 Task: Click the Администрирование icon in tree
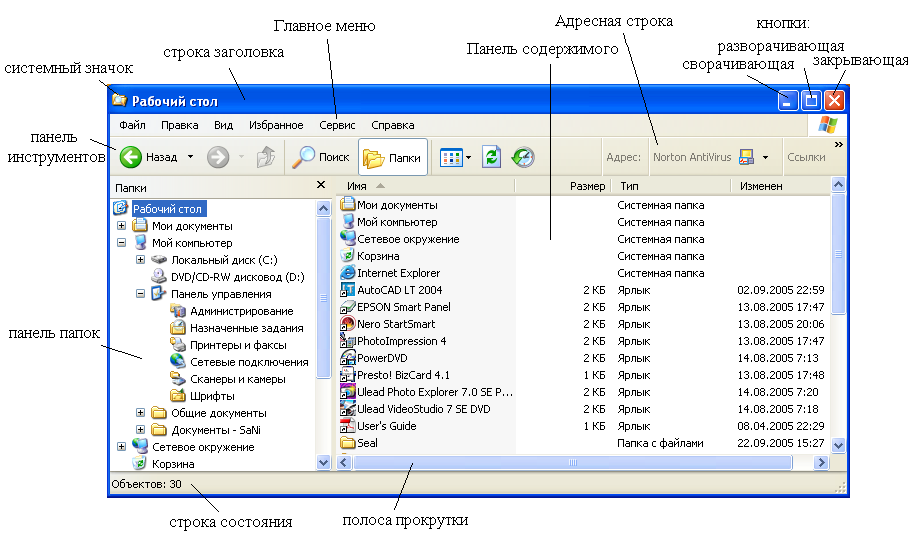(x=178, y=311)
